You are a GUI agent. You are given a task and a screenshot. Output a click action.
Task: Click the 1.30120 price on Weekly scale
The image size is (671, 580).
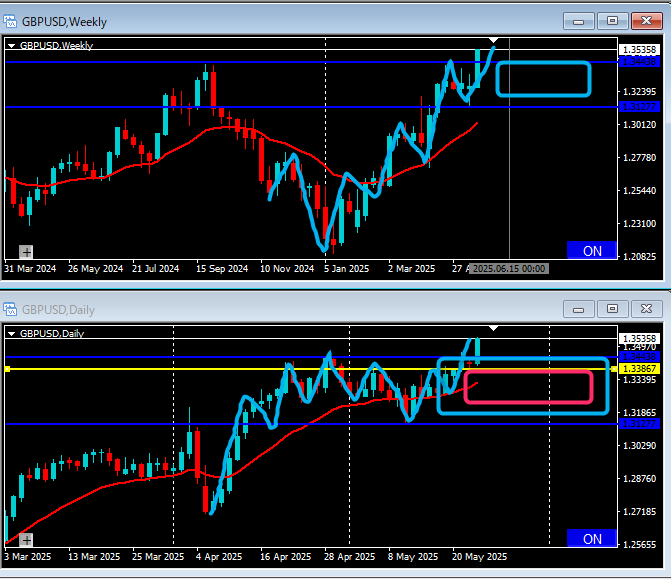pyautogui.click(x=639, y=125)
